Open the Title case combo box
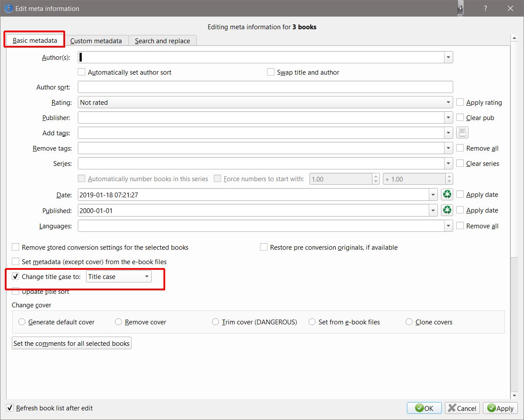The image size is (524, 420). pos(118,276)
